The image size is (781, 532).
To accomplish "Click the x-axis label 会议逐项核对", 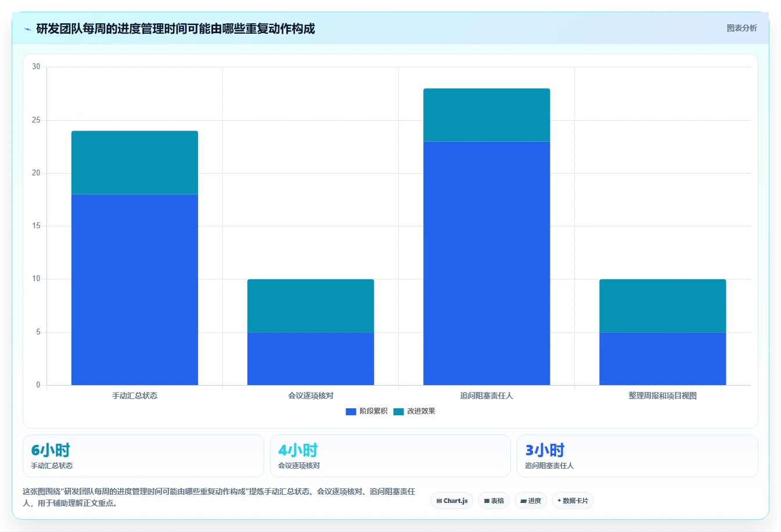I will coord(311,396).
